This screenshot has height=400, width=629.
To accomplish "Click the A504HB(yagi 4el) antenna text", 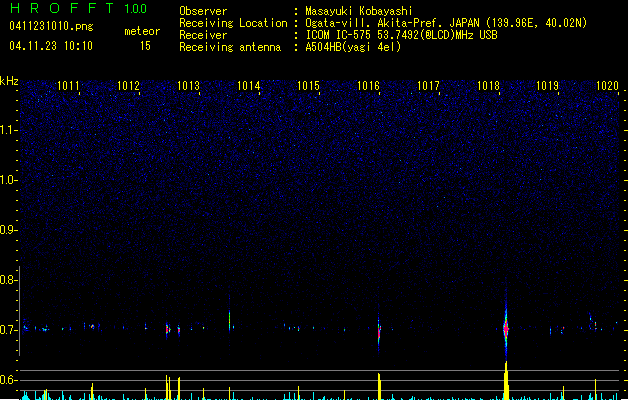I will pyautogui.click(x=353, y=47).
